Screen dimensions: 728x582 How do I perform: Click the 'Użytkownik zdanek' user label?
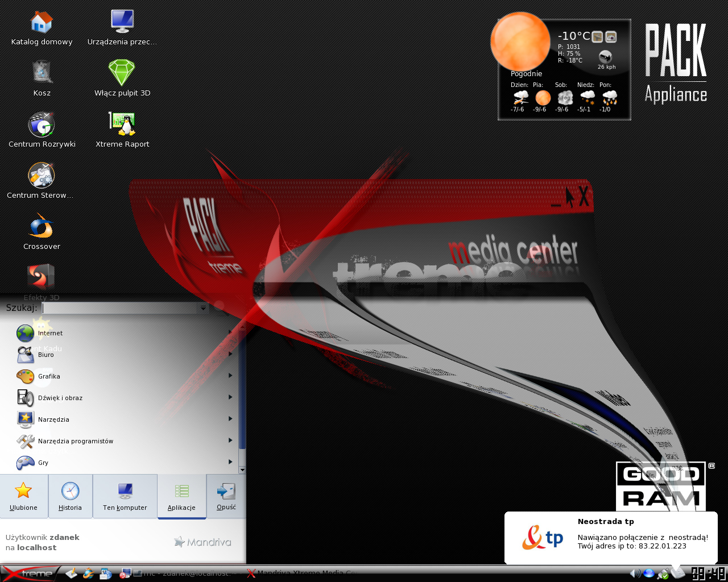coord(43,537)
